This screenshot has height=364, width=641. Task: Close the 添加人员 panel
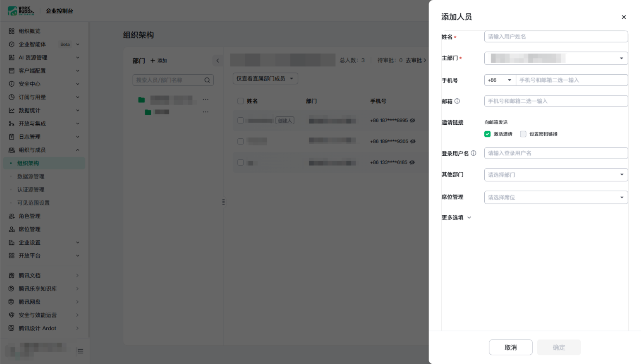coord(624,17)
